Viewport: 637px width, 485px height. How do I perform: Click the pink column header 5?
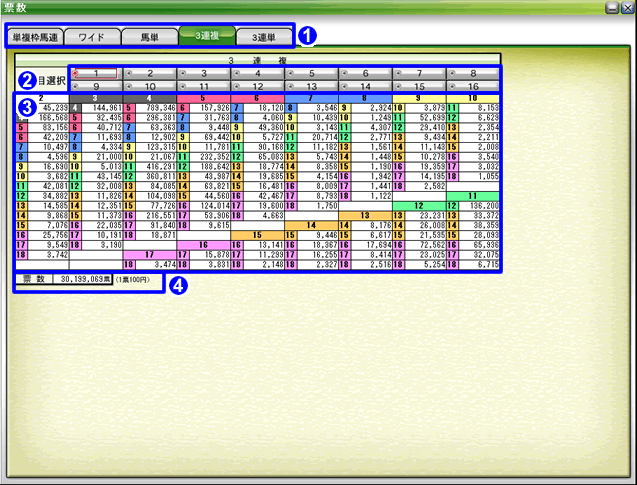coord(204,98)
